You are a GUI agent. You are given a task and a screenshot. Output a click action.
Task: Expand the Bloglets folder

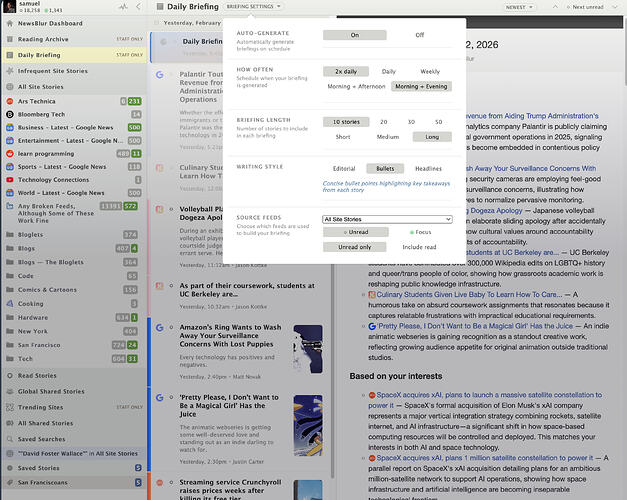point(10,235)
